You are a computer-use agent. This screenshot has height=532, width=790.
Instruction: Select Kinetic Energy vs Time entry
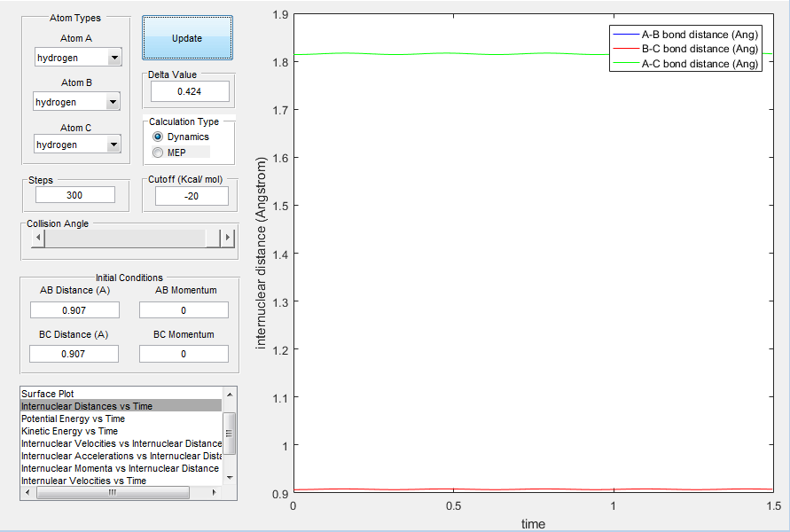121,431
